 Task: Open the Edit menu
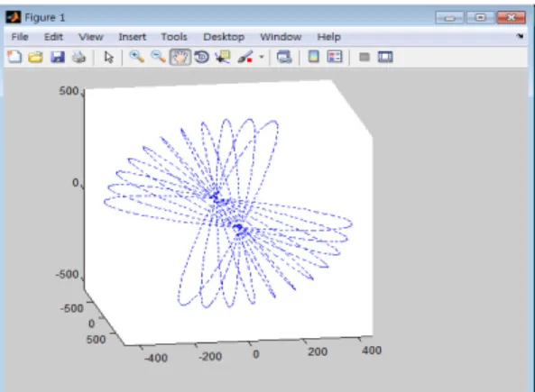click(53, 37)
